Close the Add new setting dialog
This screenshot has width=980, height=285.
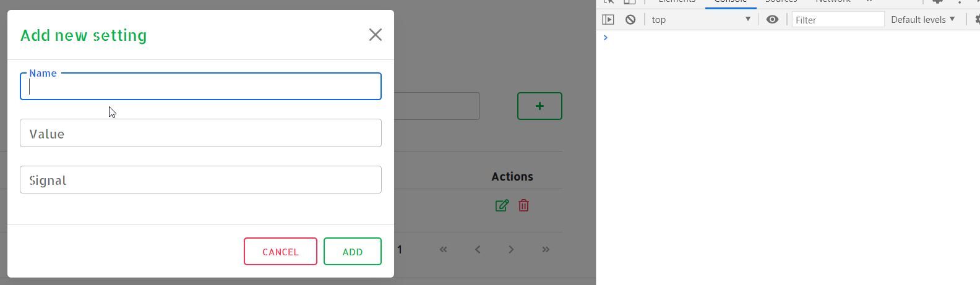(375, 35)
